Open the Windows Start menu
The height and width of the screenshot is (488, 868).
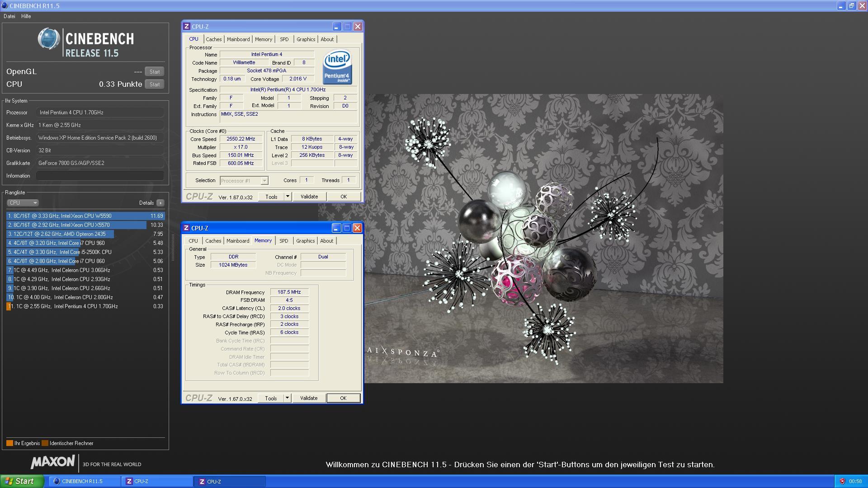(x=22, y=481)
